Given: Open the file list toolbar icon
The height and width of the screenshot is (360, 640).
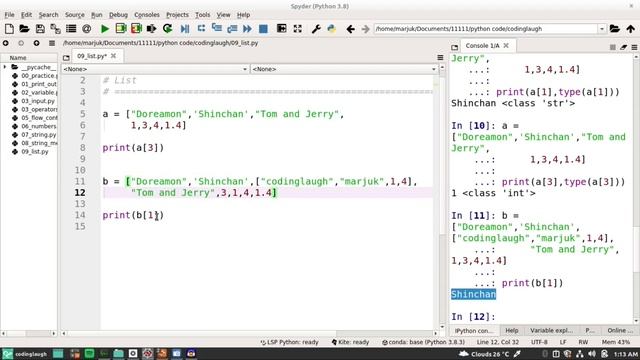Looking at the screenshot, I should [x=71, y=29].
